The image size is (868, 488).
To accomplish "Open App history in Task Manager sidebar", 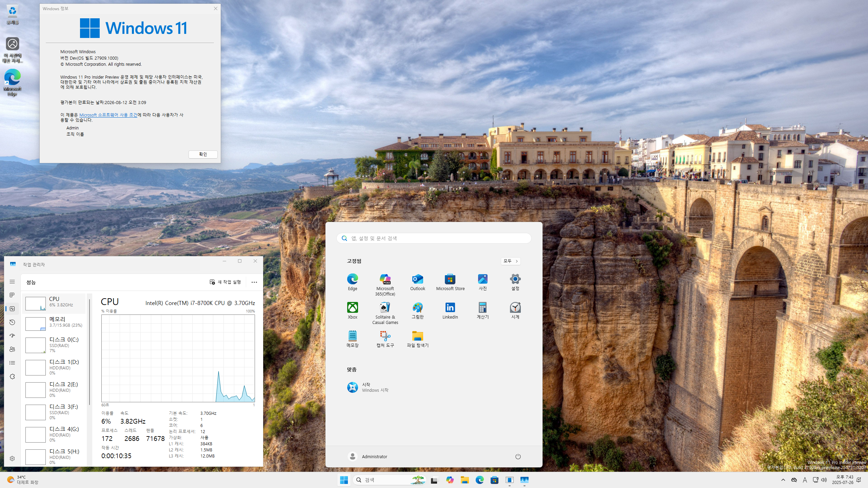I will (x=12, y=322).
